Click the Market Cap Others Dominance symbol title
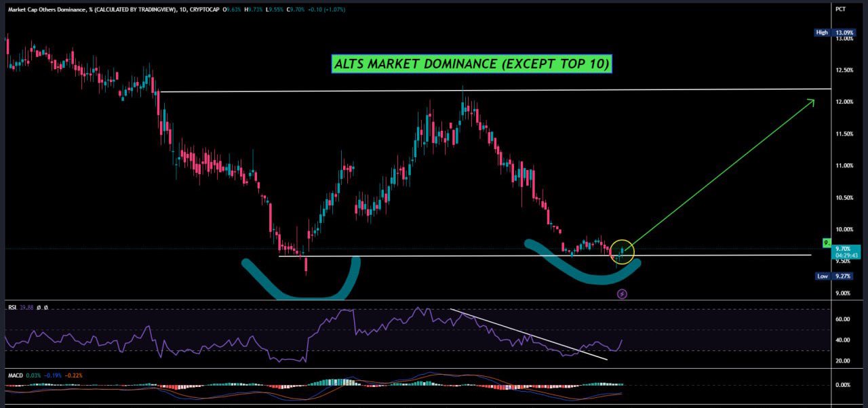Screen dimensions: 868x408 click(58, 9)
